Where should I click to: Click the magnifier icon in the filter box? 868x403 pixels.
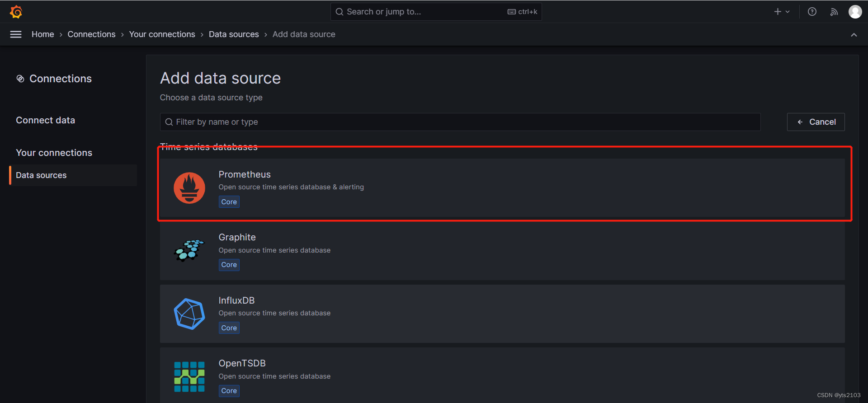(169, 122)
